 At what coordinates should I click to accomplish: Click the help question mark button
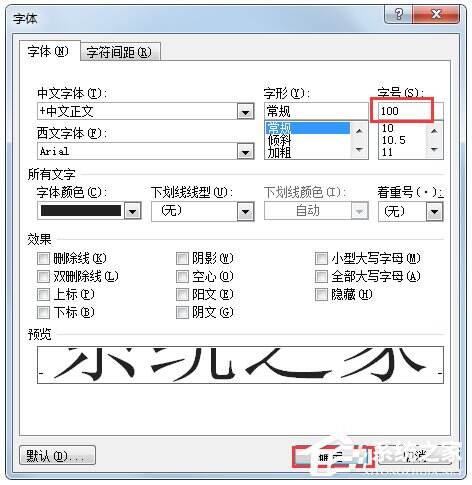398,14
